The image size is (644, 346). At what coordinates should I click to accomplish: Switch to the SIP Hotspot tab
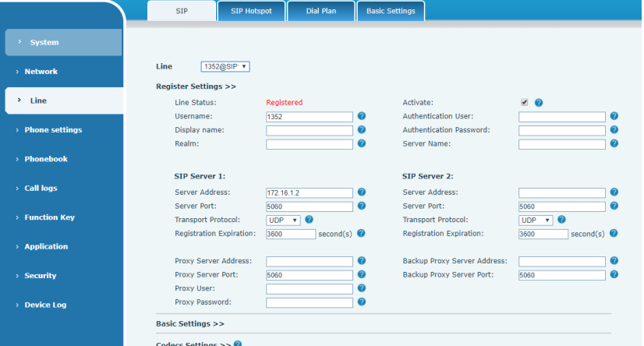coord(251,11)
